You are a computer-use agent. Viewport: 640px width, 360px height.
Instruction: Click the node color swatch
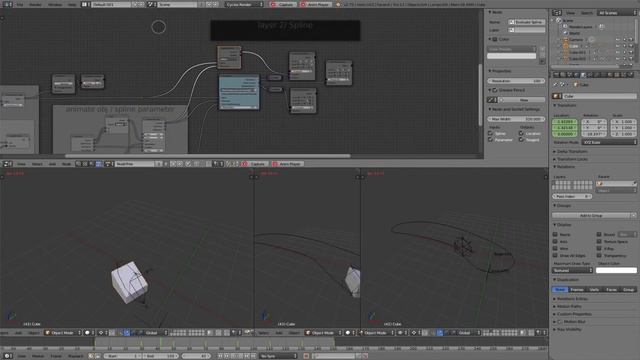511,56
